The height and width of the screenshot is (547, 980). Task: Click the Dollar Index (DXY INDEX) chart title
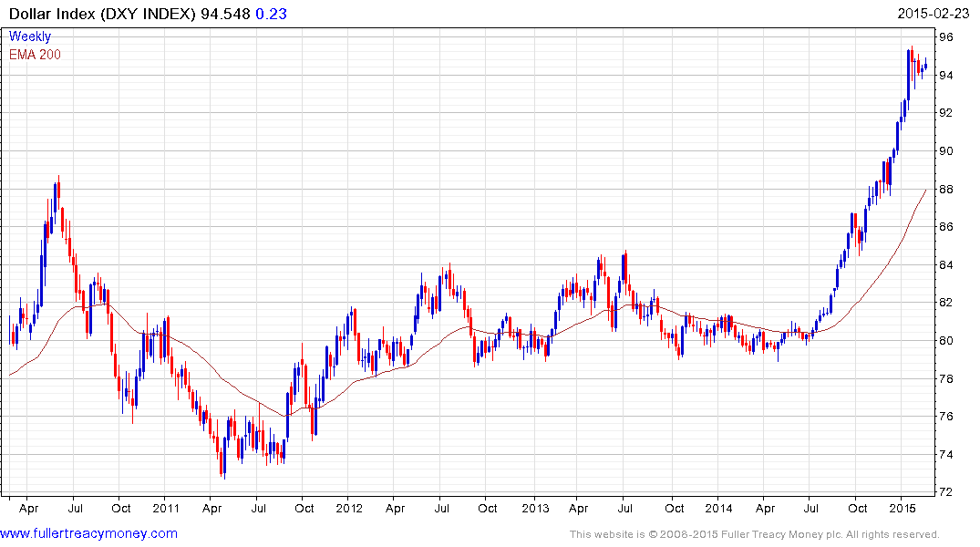pyautogui.click(x=102, y=14)
